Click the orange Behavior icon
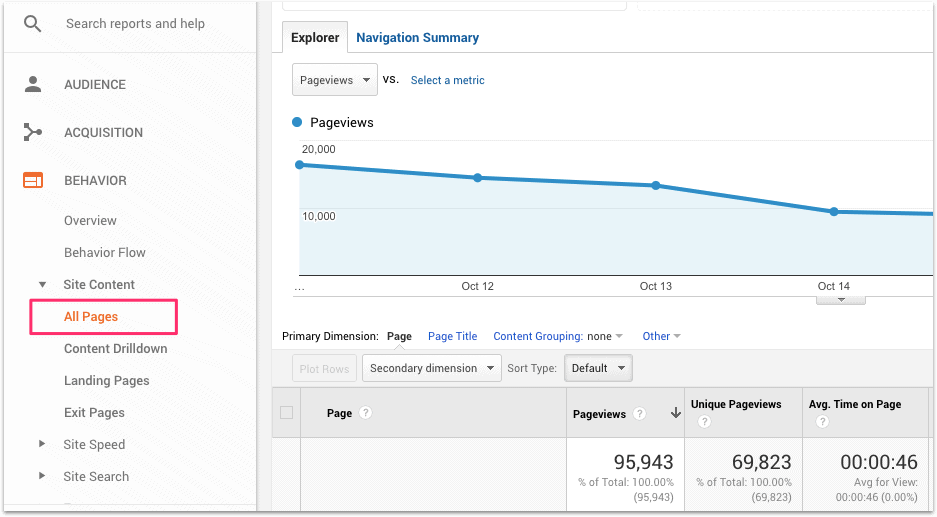 point(33,180)
